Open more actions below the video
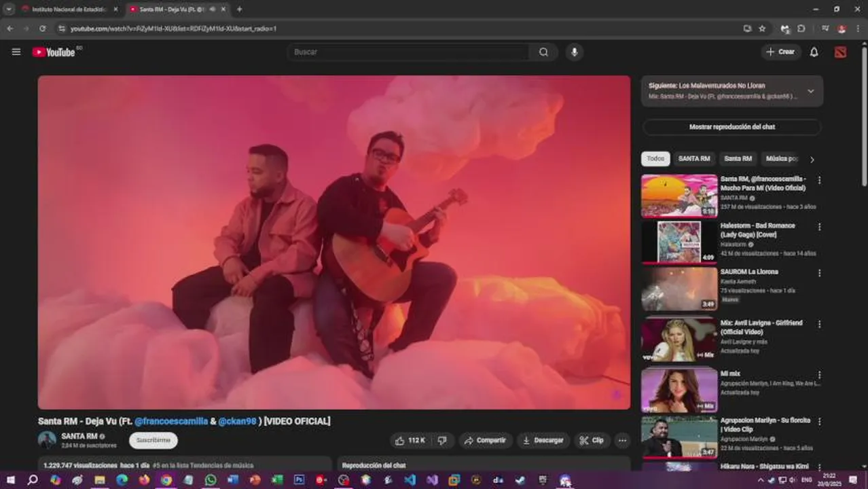868x489 pixels. [622, 440]
